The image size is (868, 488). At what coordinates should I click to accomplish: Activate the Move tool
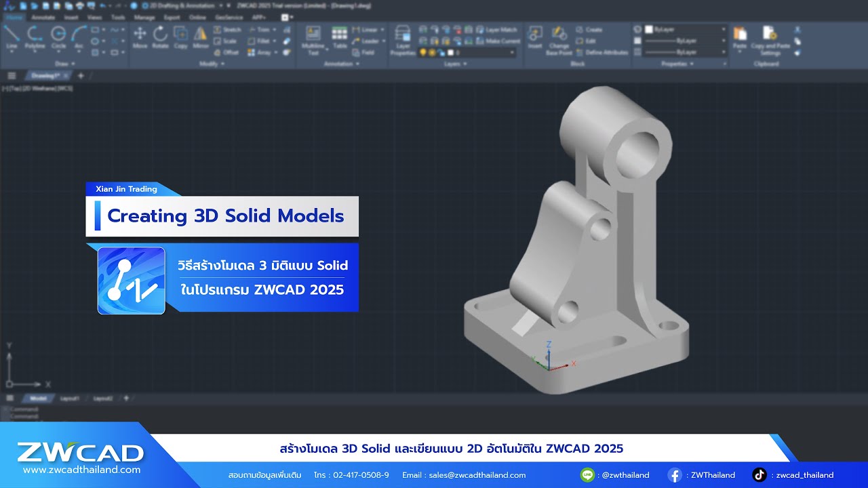[140, 38]
